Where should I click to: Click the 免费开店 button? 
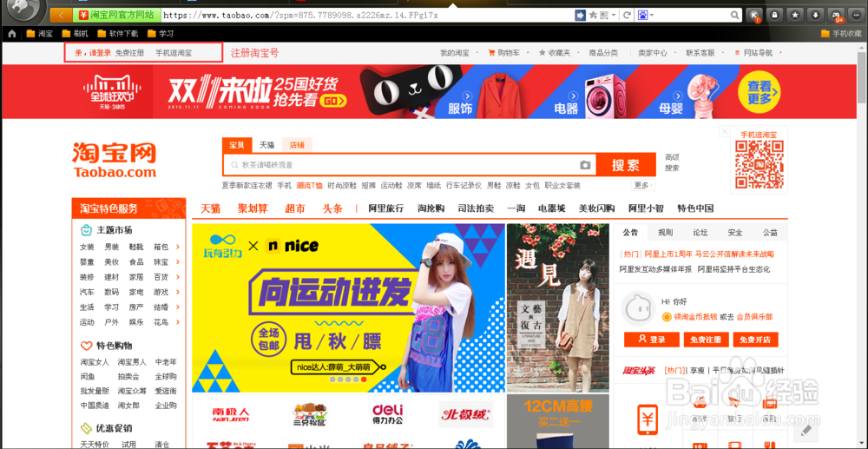pyautogui.click(x=756, y=340)
